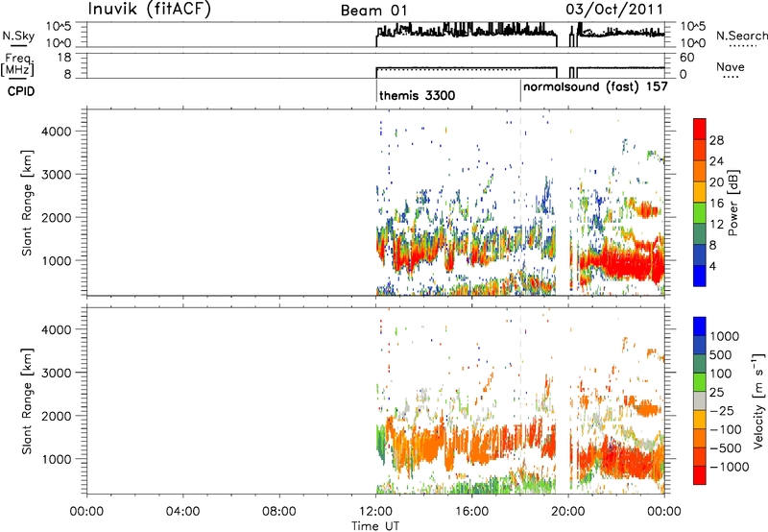This screenshot has height=532, width=768.
Task: Click the 'CPID' row label
Action: point(21,91)
